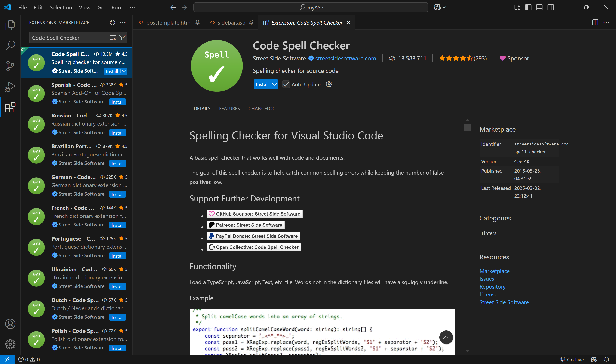Viewport: 616px width, 364px height.
Task: Install the German dictionary extension
Action: pyautogui.click(x=117, y=194)
